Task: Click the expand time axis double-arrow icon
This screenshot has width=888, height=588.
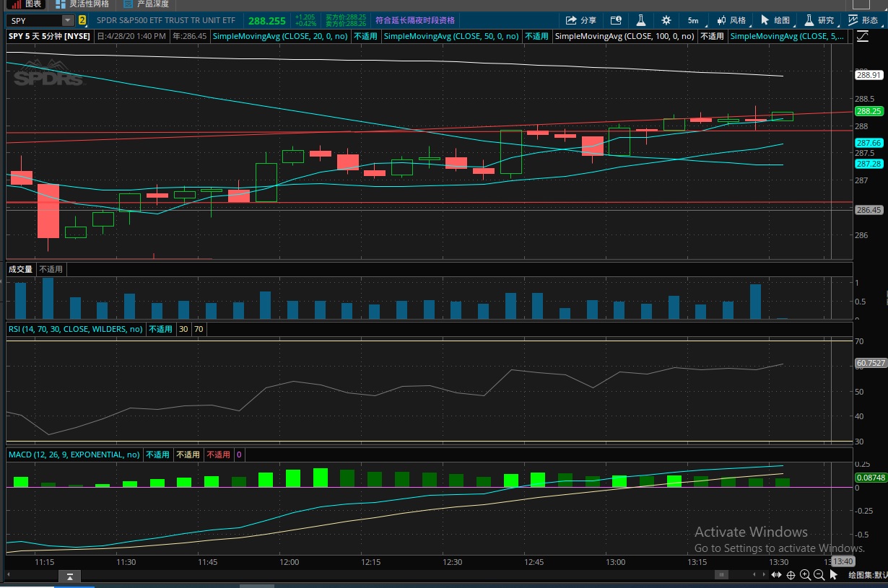Action: 776,575
